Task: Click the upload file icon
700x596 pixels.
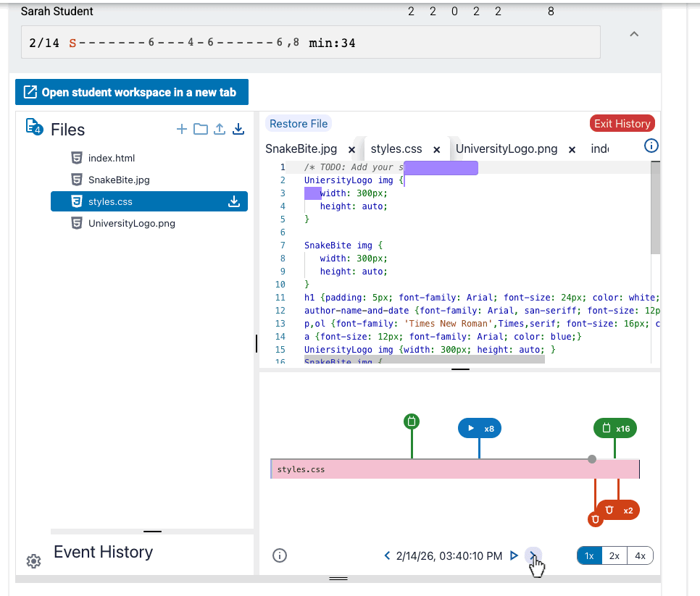Action: click(x=219, y=130)
